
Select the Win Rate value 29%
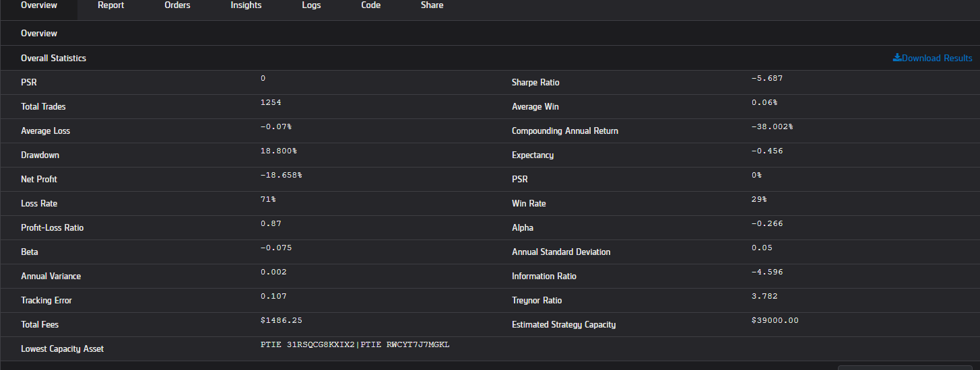759,199
